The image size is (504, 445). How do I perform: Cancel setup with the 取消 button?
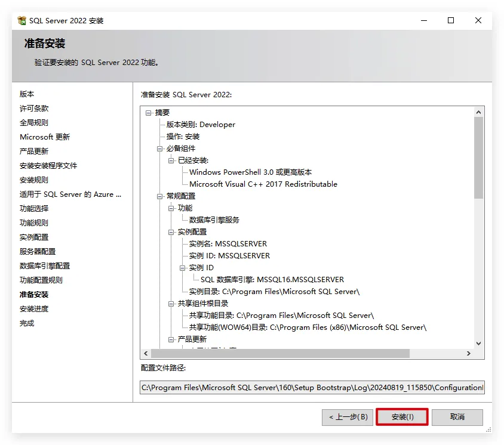457,417
